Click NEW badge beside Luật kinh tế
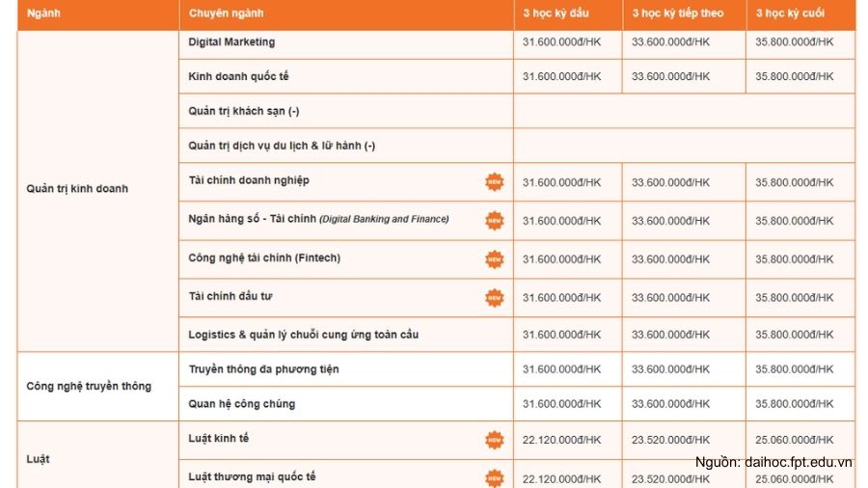The image size is (868, 488). click(495, 440)
